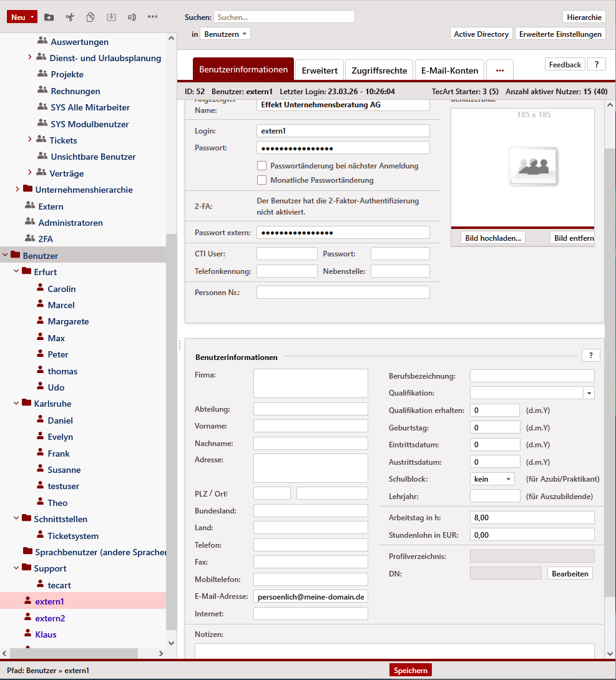
Task: Collapse the Karlsruhe folder in tree
Action: coord(16,404)
